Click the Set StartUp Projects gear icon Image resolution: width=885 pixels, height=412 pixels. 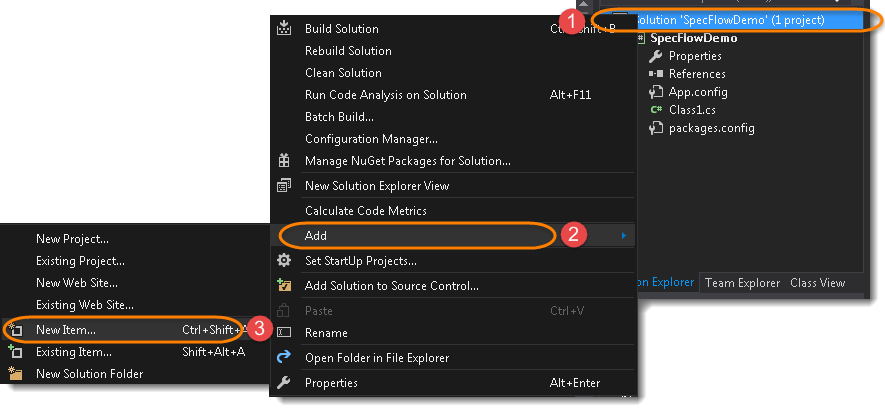[284, 261]
